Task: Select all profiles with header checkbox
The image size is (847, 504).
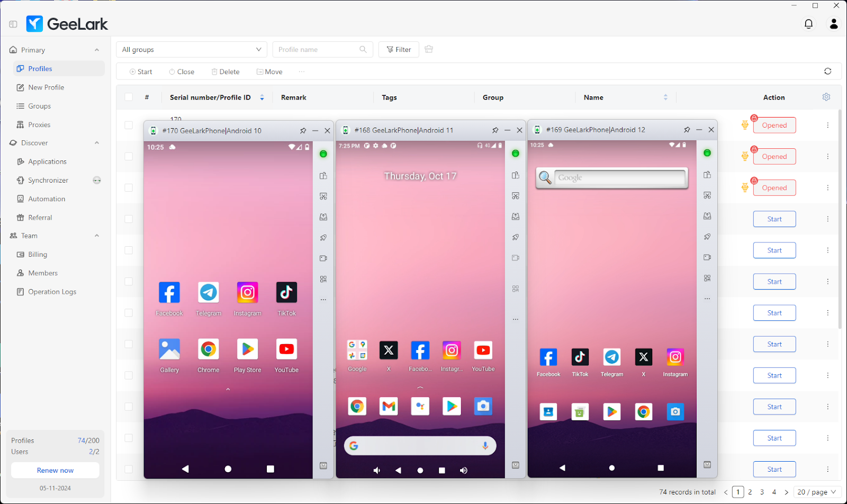Action: (129, 97)
